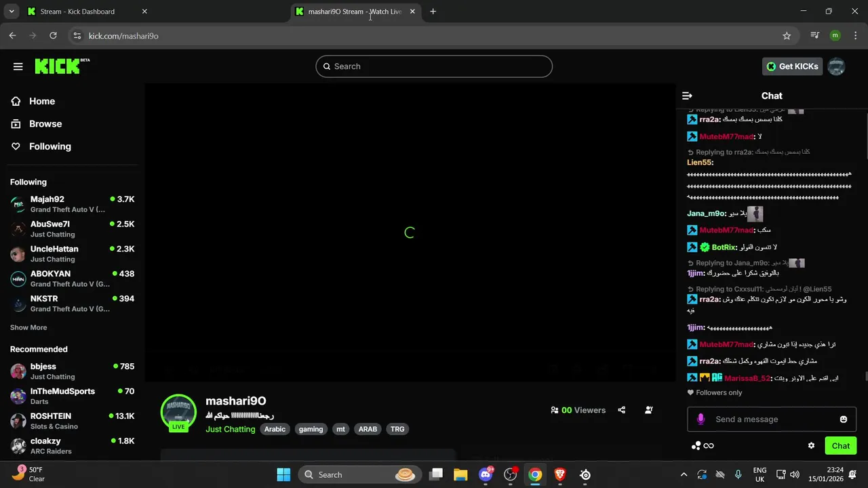This screenshot has height=488, width=868.
Task: Reload the page
Action: pyautogui.click(x=53, y=36)
